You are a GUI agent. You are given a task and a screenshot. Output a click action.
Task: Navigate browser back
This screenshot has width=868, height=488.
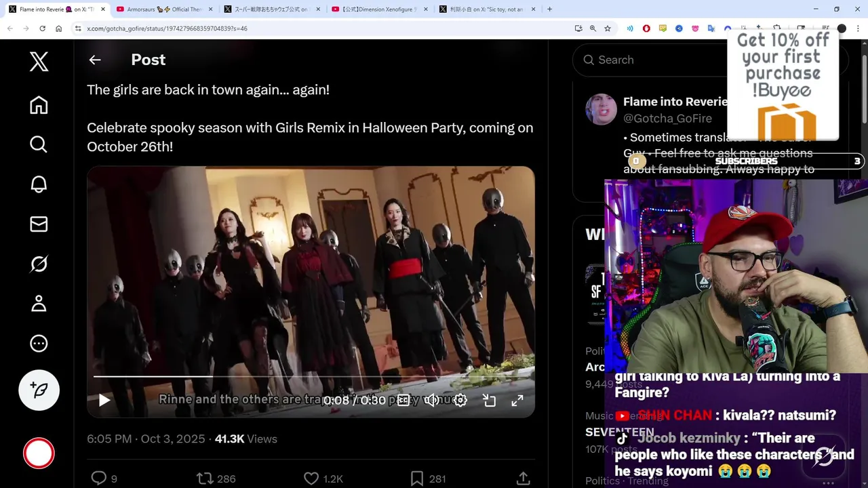[x=9, y=28]
